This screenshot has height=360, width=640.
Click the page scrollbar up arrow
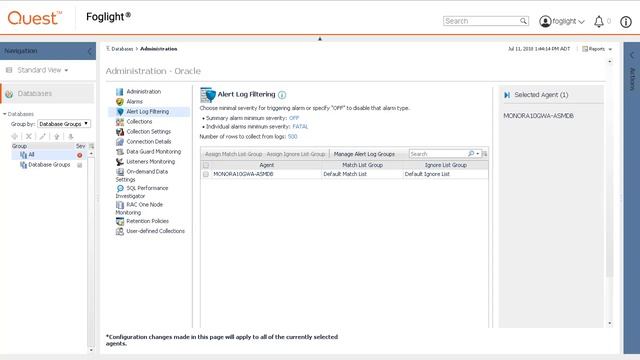(610, 62)
